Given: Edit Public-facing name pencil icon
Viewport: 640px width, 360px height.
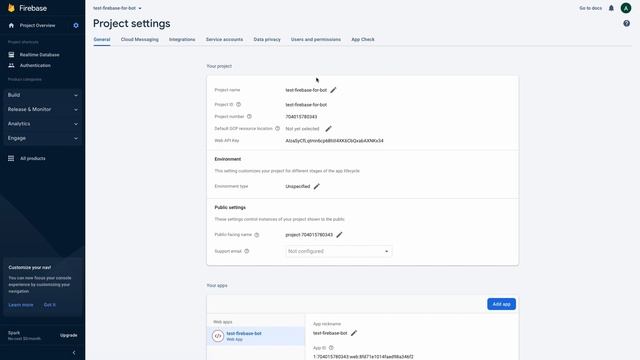Looking at the screenshot, I should [x=339, y=235].
